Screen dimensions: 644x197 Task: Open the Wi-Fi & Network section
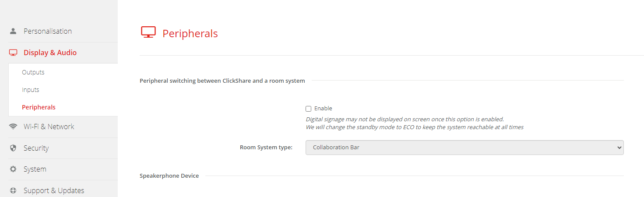pyautogui.click(x=49, y=127)
